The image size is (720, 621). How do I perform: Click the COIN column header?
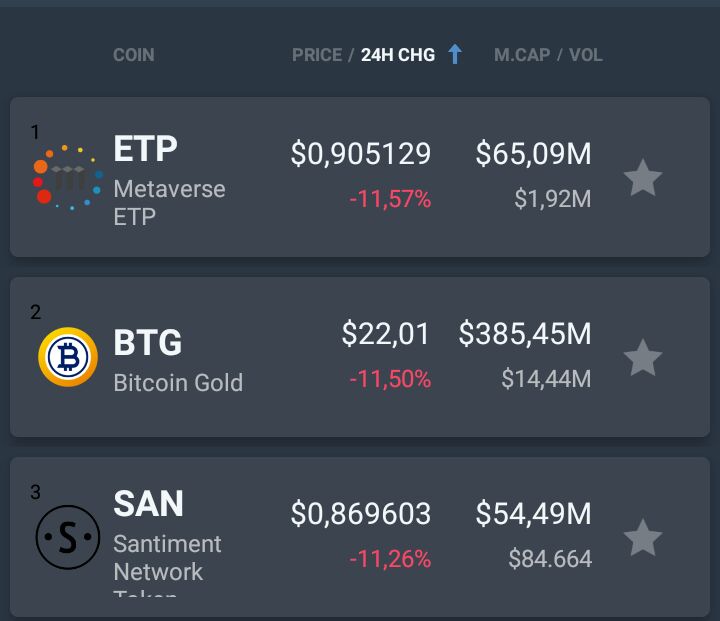click(x=133, y=55)
